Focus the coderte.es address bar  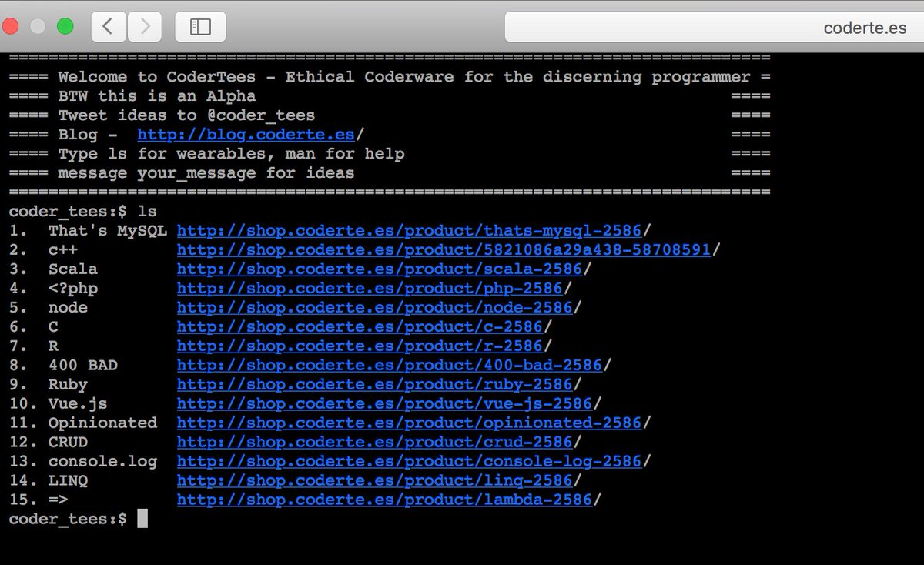[x=714, y=28]
